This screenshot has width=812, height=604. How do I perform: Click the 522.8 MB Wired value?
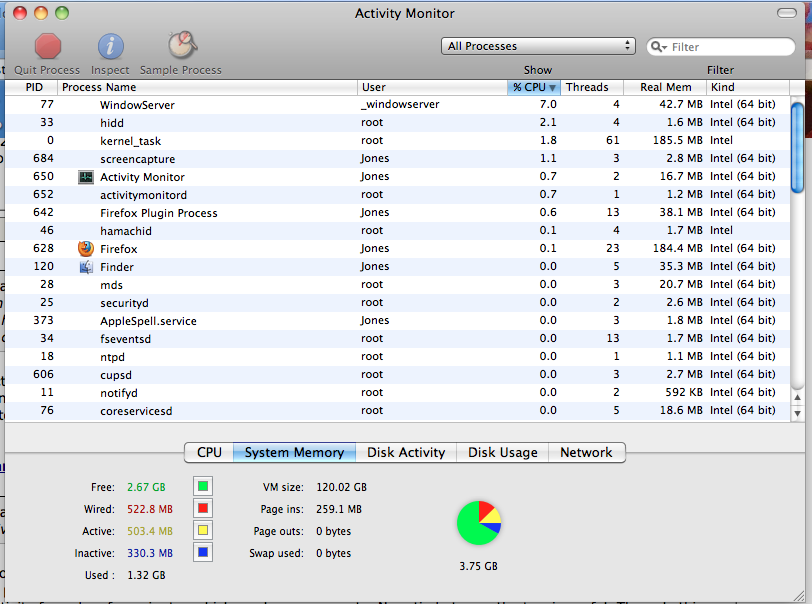tap(150, 509)
